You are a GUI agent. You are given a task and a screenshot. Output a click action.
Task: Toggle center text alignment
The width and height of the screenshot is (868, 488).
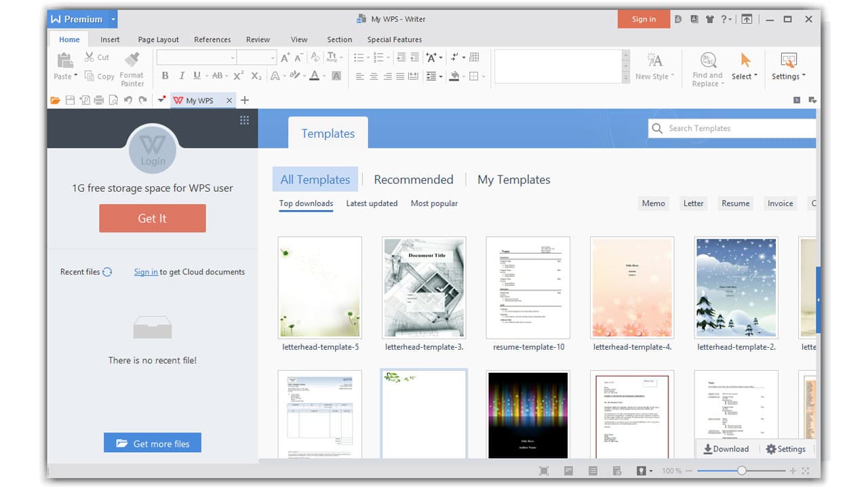point(374,76)
